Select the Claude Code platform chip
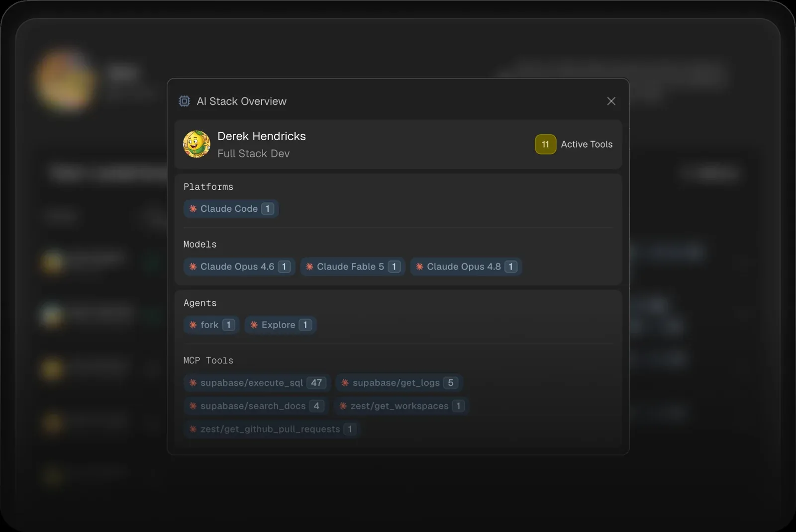 tap(231, 209)
